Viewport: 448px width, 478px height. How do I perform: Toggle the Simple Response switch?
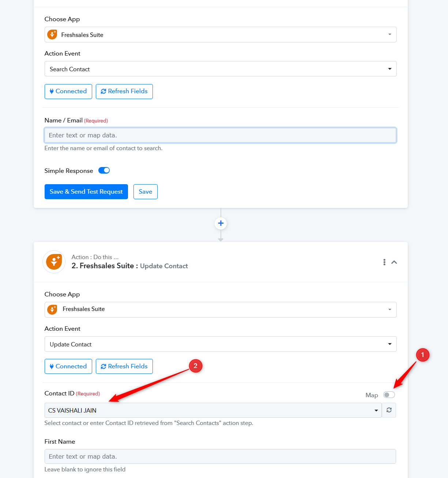[104, 170]
